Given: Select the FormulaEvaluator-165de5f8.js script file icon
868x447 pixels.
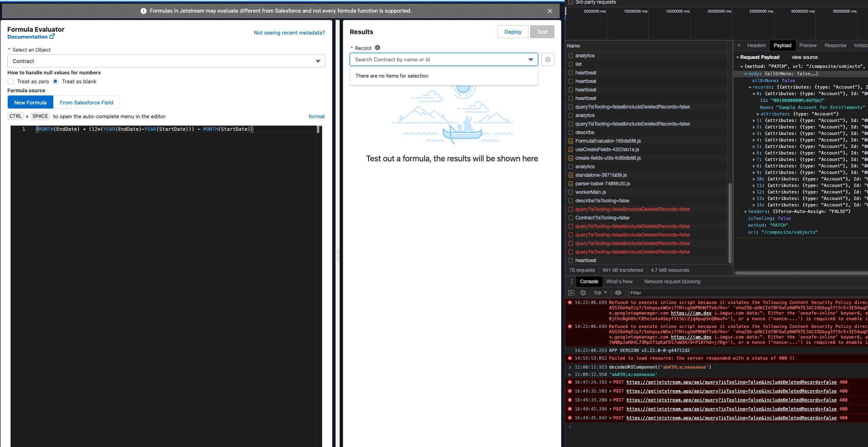Looking at the screenshot, I should coord(571,141).
